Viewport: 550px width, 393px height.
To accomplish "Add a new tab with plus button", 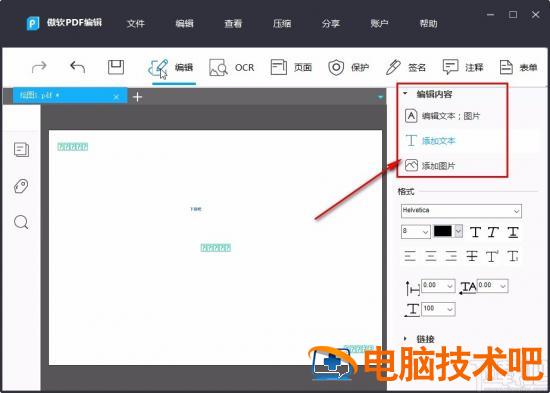I will pyautogui.click(x=138, y=97).
